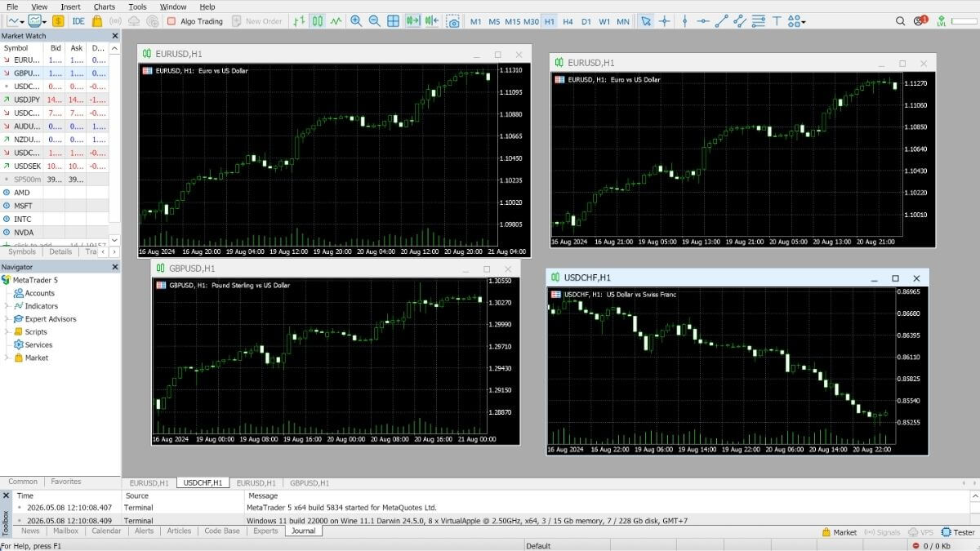
Task: Toggle chart auto scroll icon
Action: coord(412,21)
